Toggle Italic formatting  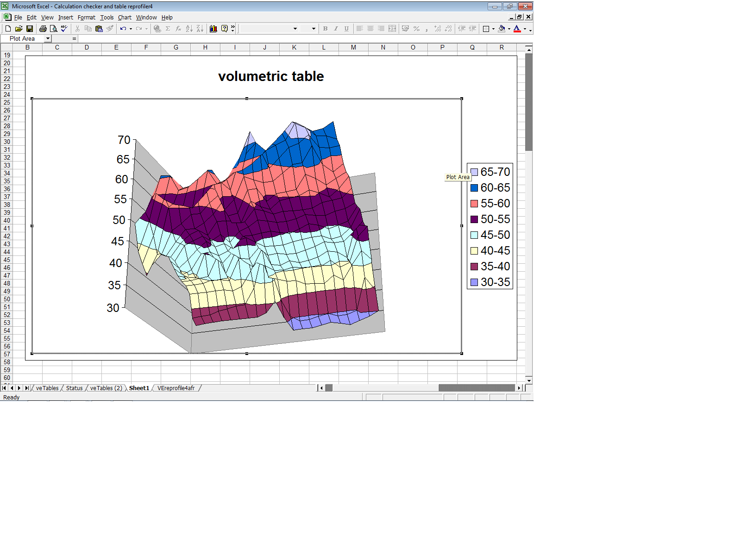click(336, 29)
